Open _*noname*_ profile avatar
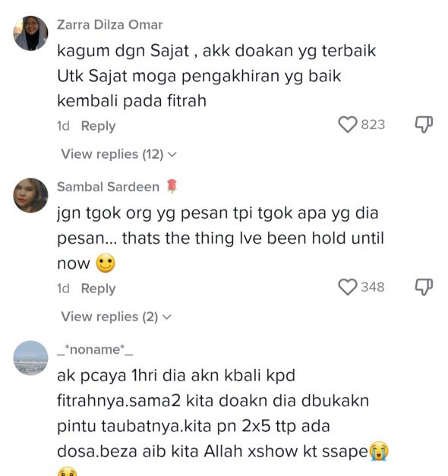Screen dimensions: 448x476 [x=30, y=358]
